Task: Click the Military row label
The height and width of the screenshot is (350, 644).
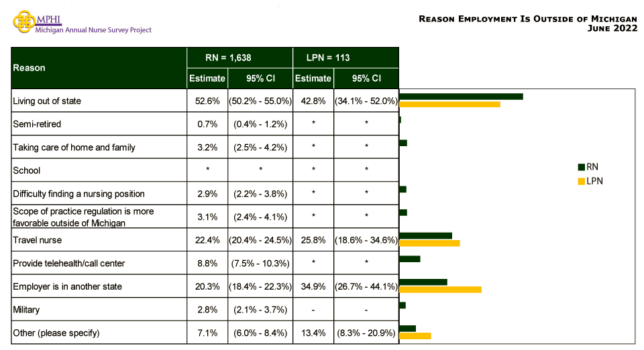Action: pos(26,310)
